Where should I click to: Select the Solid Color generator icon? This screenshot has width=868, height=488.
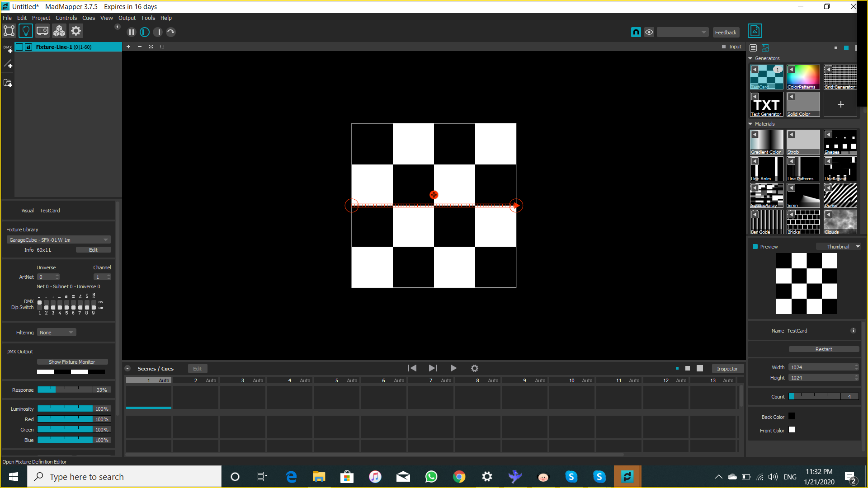click(x=803, y=104)
